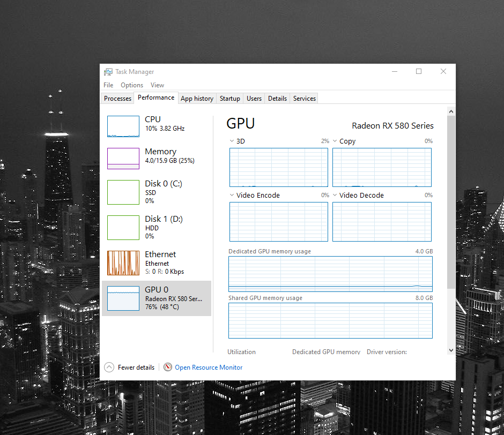Click the 8.0 GB shared memory maximum
Image resolution: width=504 pixels, height=435 pixels.
424,298
